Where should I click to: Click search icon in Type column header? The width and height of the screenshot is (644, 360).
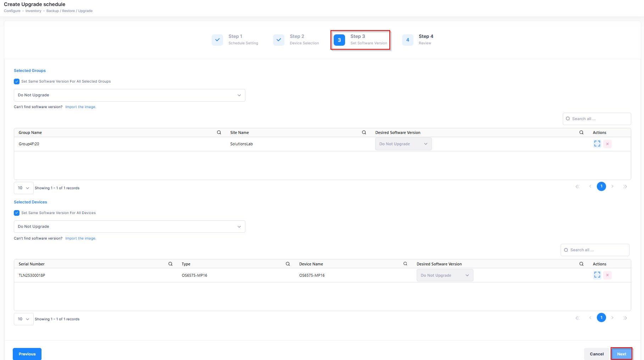tap(288, 264)
